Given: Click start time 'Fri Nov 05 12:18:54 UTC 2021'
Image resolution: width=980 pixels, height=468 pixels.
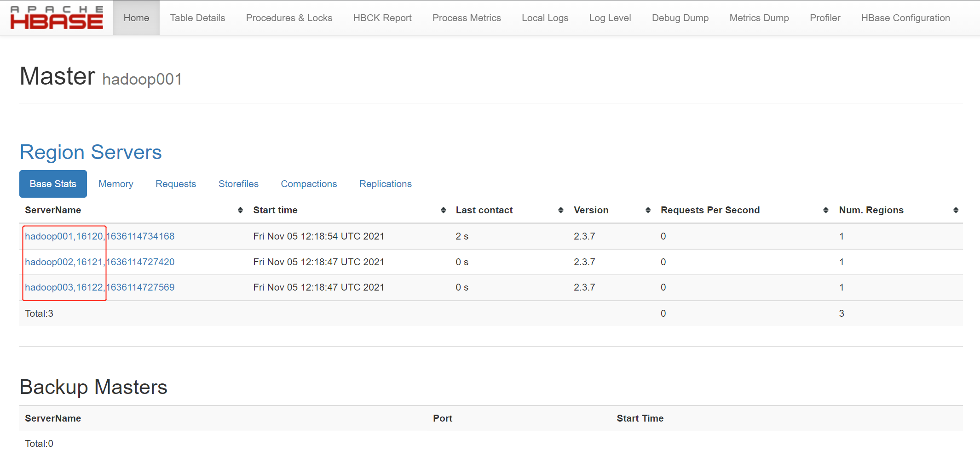Looking at the screenshot, I should tap(318, 236).
